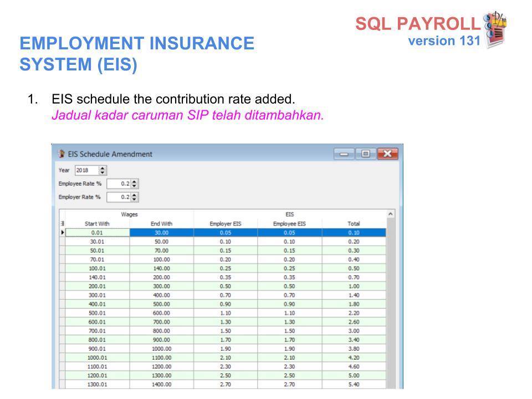Decrease the Year spinner value

click(103, 173)
